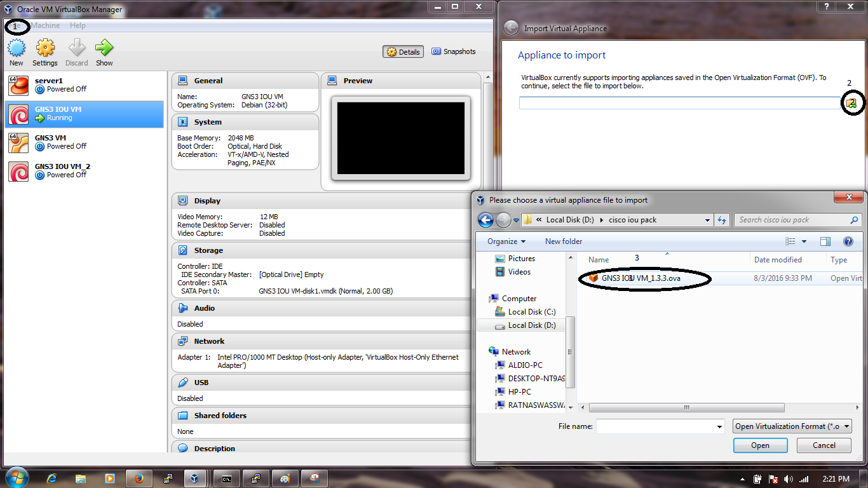Click the back arrow in Import Virtual Appliance
868x488 pixels.
pyautogui.click(x=511, y=28)
